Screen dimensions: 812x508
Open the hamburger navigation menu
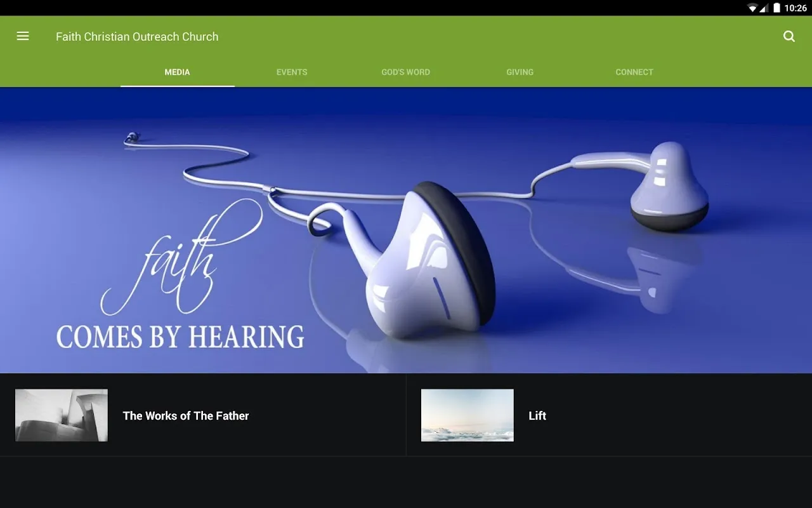(x=23, y=36)
